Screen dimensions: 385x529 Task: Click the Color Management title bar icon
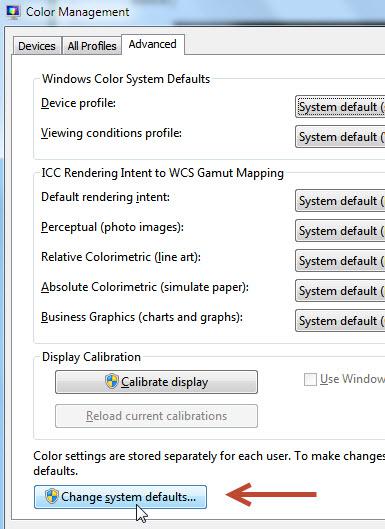[x=13, y=12]
